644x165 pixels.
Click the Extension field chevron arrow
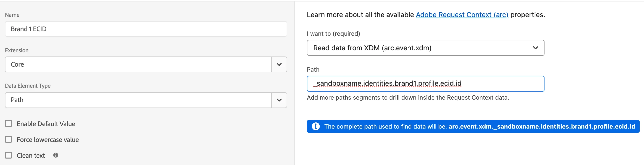tap(279, 64)
